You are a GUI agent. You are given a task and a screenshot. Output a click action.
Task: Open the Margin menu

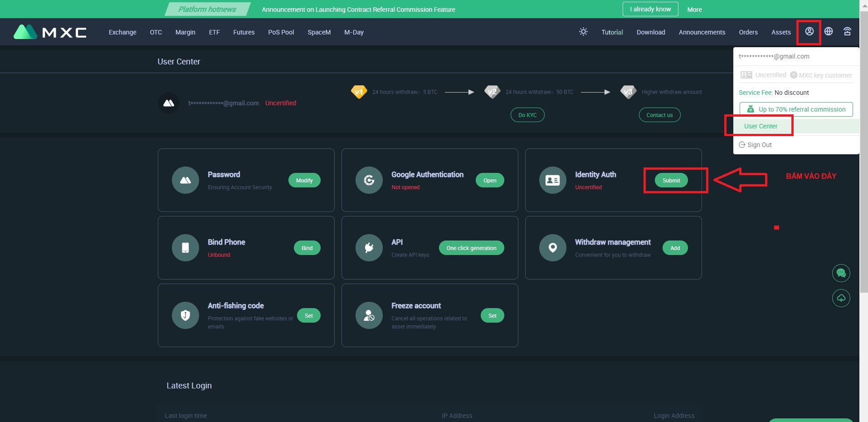pyautogui.click(x=185, y=32)
